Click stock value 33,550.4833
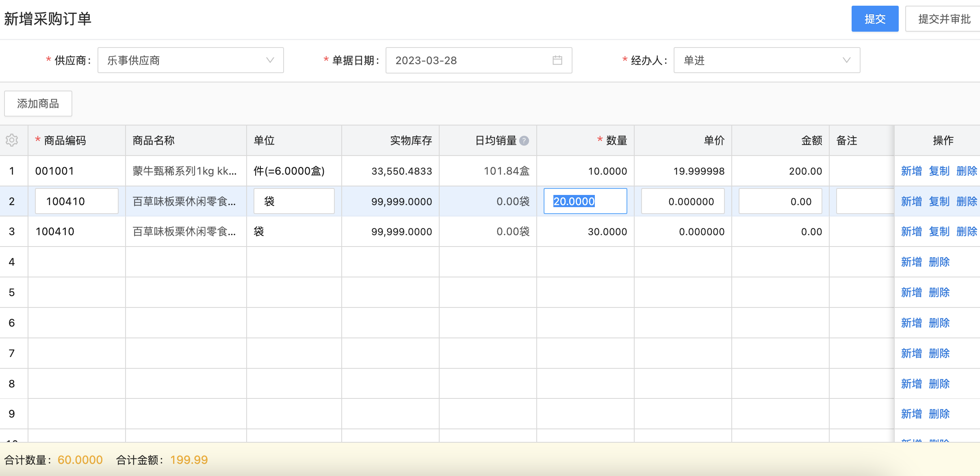The width and height of the screenshot is (980, 476). click(402, 171)
